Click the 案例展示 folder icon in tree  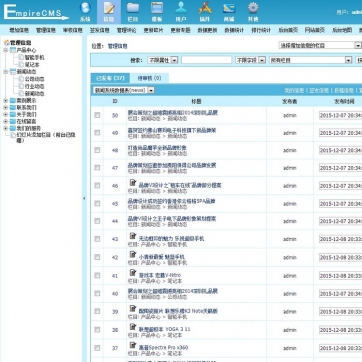pyautogui.click(x=13, y=101)
